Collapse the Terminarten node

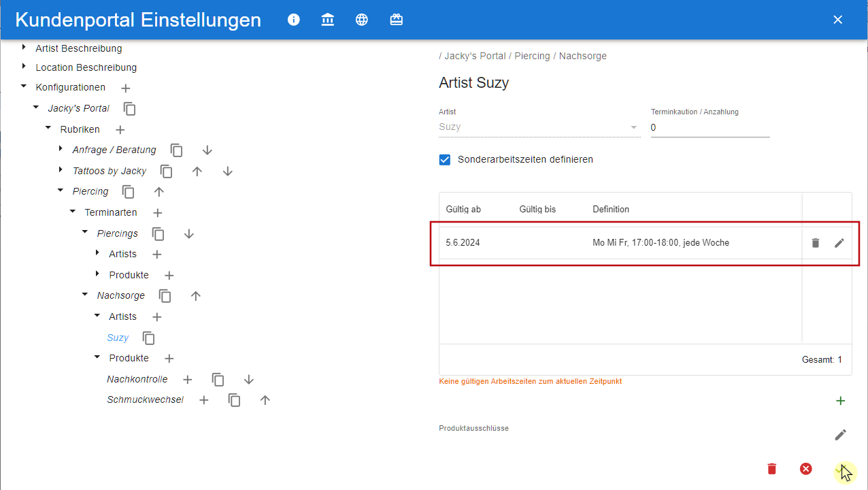(x=73, y=212)
